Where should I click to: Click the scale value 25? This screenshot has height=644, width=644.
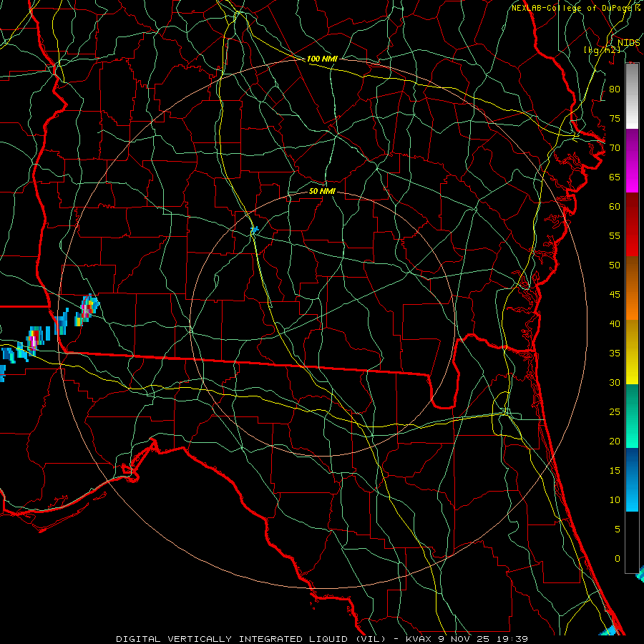[615, 412]
